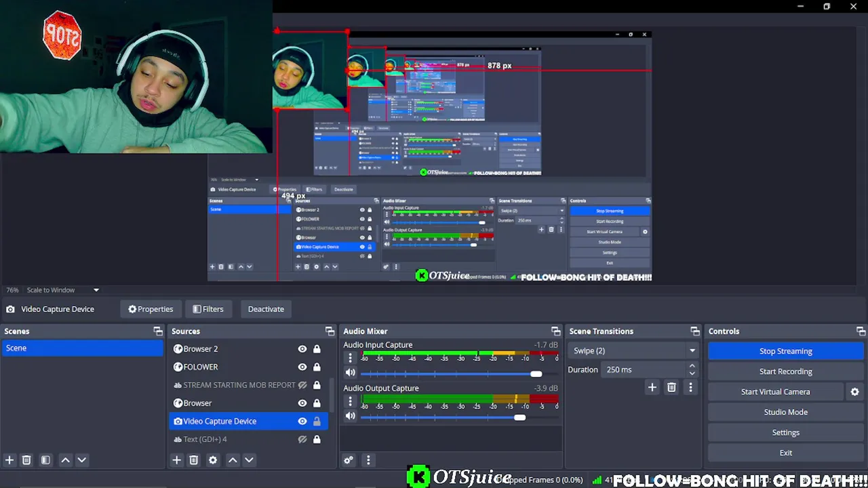This screenshot has width=868, height=488.
Task: Select the Text (GDI+) 4 source row
Action: pos(248,439)
